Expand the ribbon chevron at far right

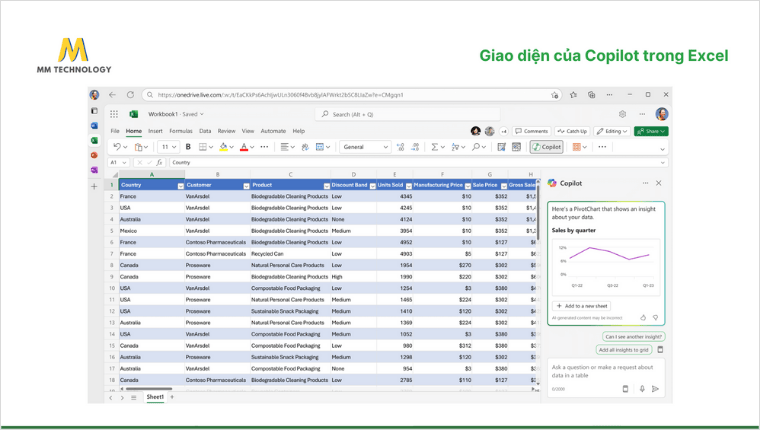tap(663, 149)
